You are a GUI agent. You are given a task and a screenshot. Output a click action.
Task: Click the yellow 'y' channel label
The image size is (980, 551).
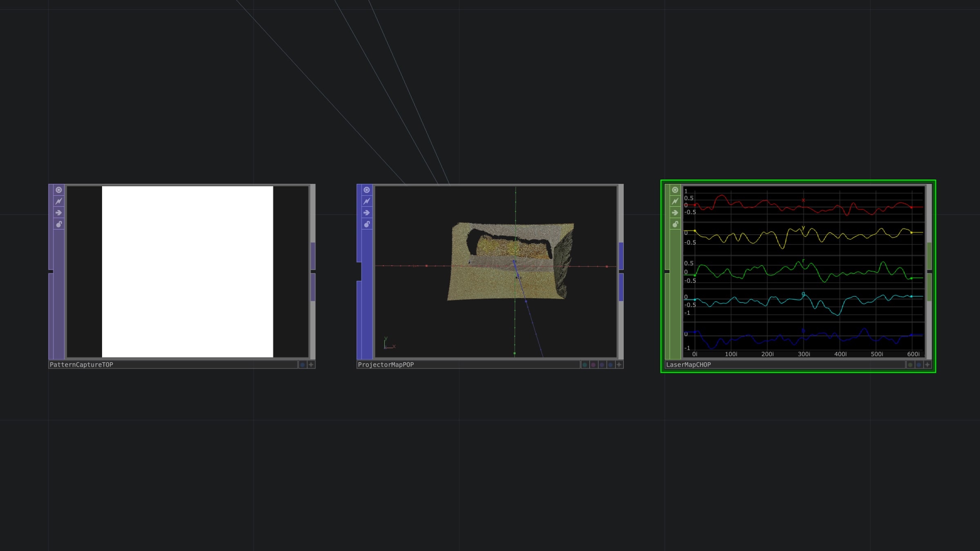(x=803, y=228)
